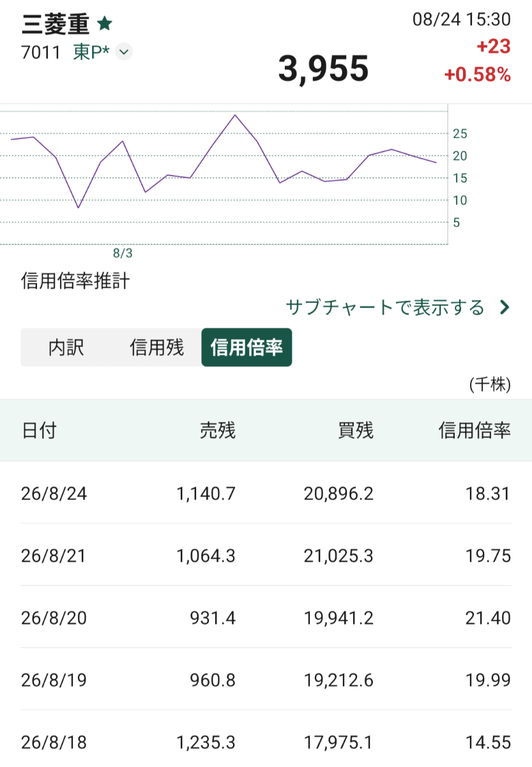532x767 pixels.
Task: Click the 20,896.2 買残 value
Action: tap(340, 493)
